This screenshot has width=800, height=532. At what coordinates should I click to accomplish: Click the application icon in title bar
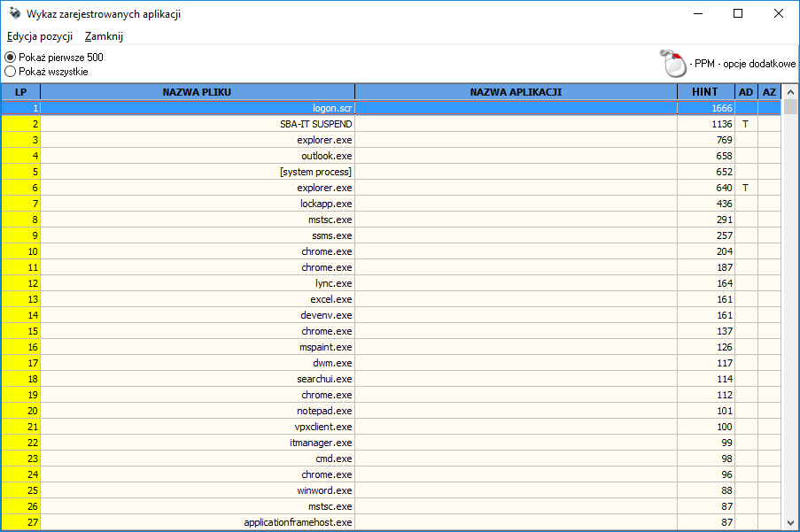(x=14, y=14)
